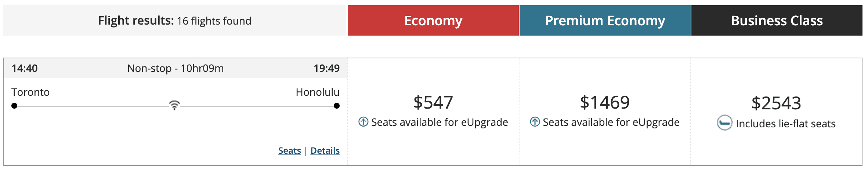The width and height of the screenshot is (868, 171).
Task: Select the Economy fare column header
Action: (433, 21)
